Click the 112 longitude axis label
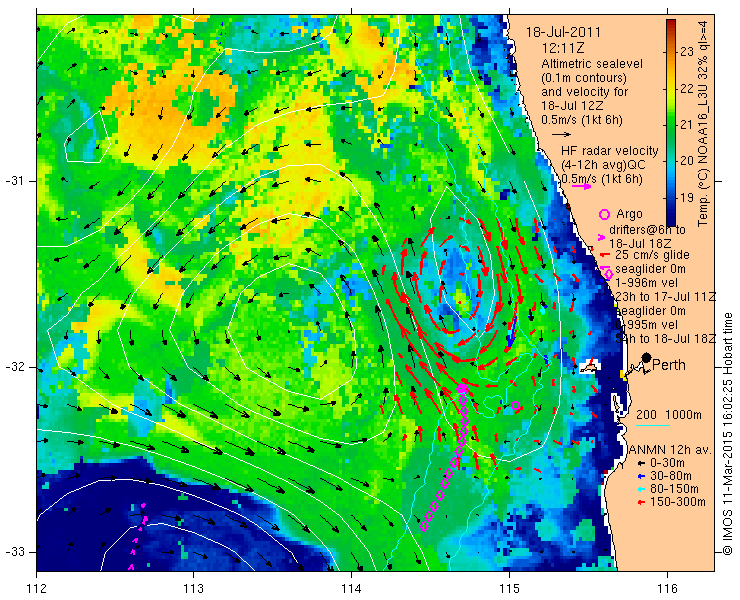Image resolution: width=740 pixels, height=600 pixels. pos(37,589)
